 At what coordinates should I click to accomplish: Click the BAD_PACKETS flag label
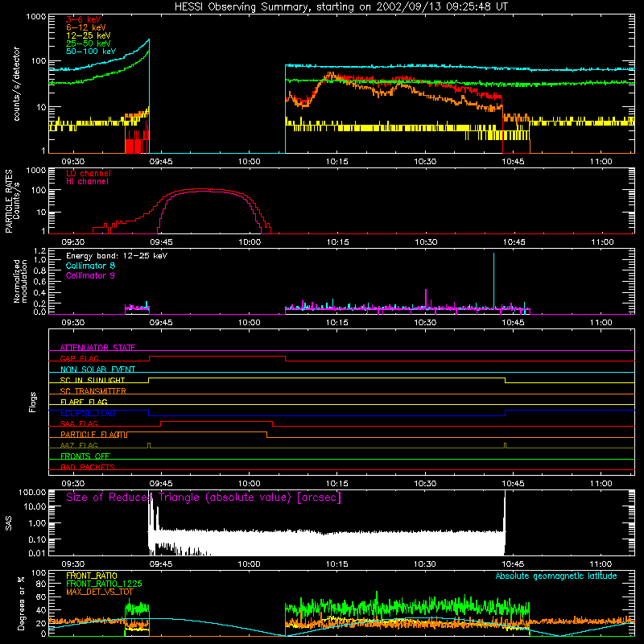coord(88,467)
